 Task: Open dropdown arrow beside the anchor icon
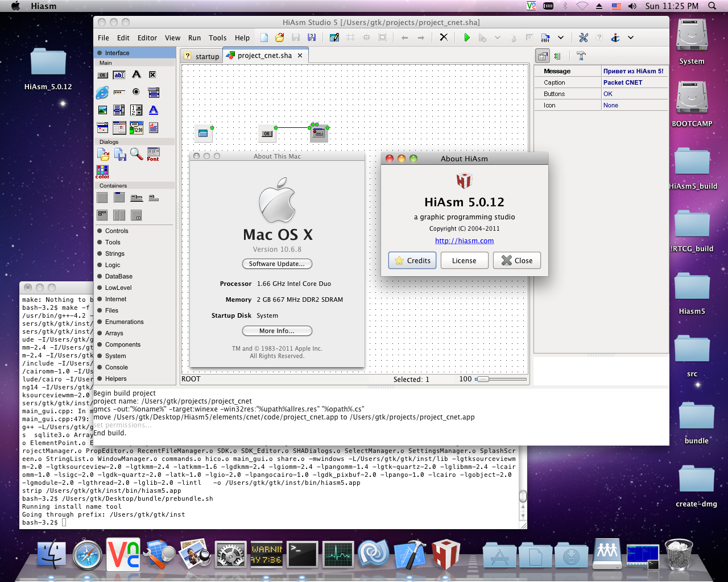tap(630, 38)
